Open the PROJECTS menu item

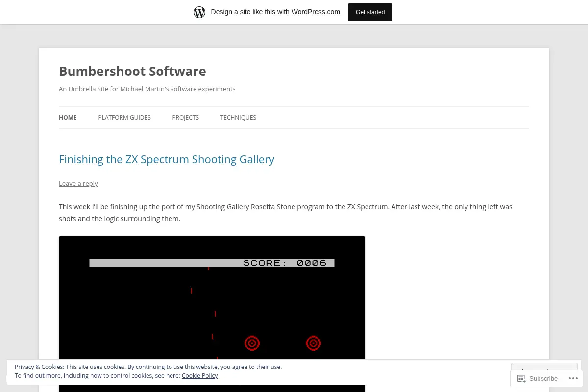click(x=185, y=118)
